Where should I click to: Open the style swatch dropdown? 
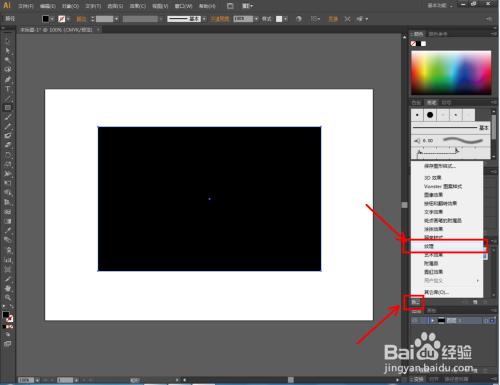[x=286, y=19]
